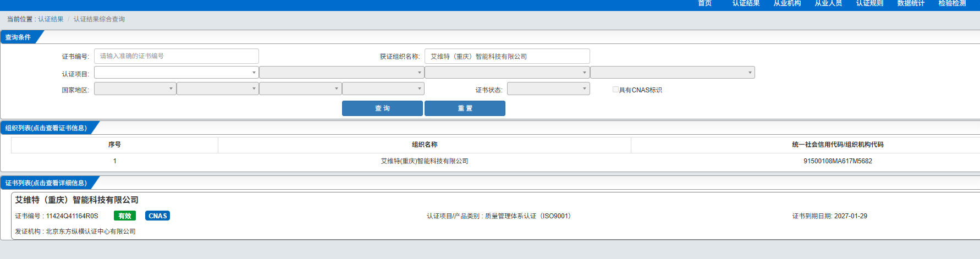
Task: Follow the 认证结果 breadcrumb link
Action: (51, 19)
